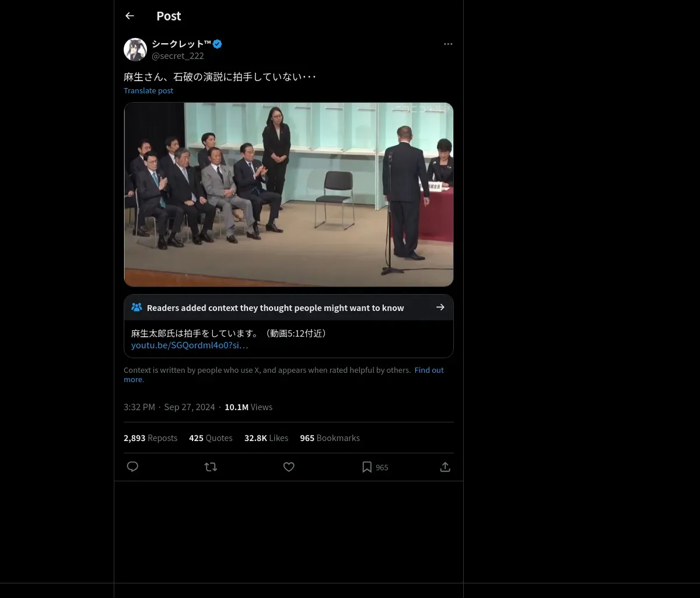Like the post with heart icon

pyautogui.click(x=289, y=467)
